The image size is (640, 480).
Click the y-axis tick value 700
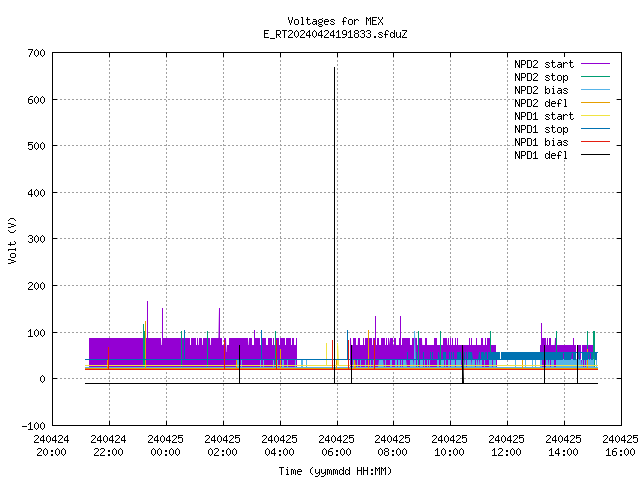tap(36, 53)
